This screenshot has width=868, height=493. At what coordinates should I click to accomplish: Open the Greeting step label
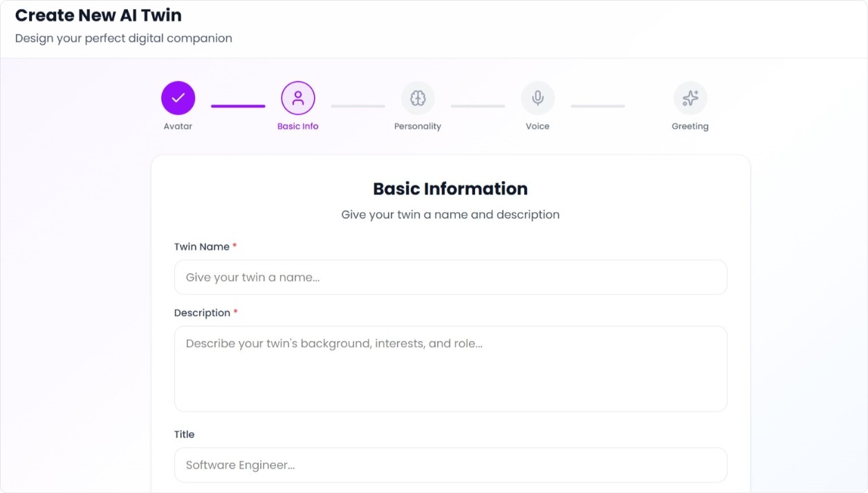pyautogui.click(x=690, y=127)
